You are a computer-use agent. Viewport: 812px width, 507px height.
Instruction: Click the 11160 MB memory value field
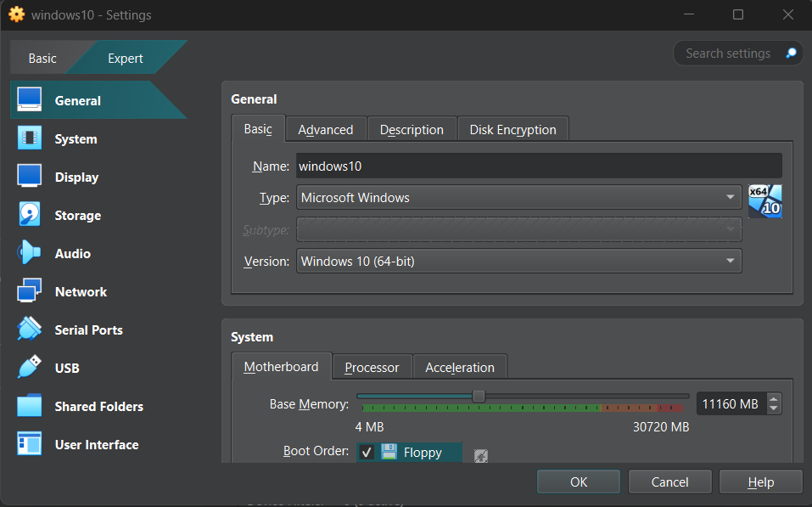[731, 404]
